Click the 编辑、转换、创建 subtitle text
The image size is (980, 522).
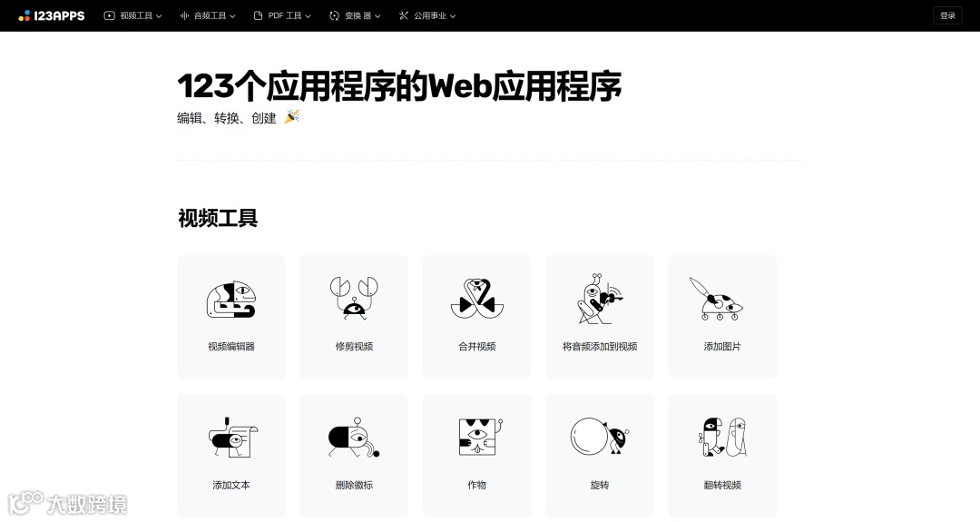pos(226,118)
